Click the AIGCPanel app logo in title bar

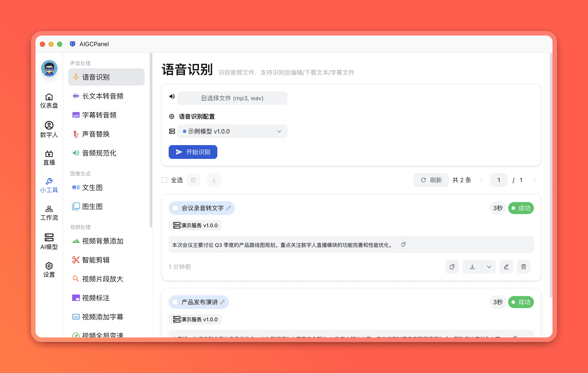click(73, 44)
